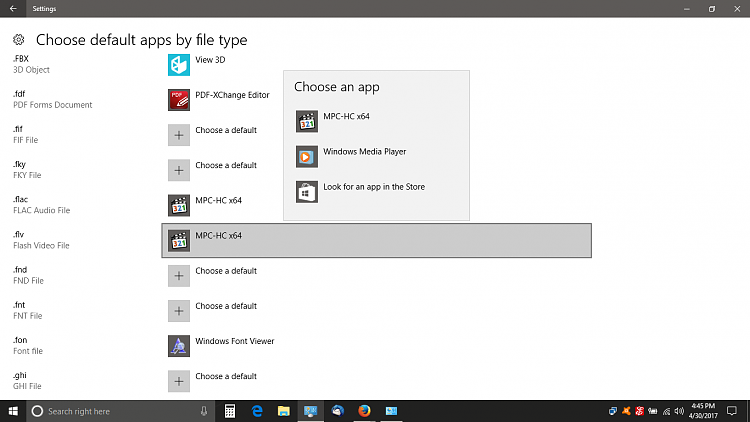Choose Windows Media Player in the popup
750x422 pixels.
[376, 156]
